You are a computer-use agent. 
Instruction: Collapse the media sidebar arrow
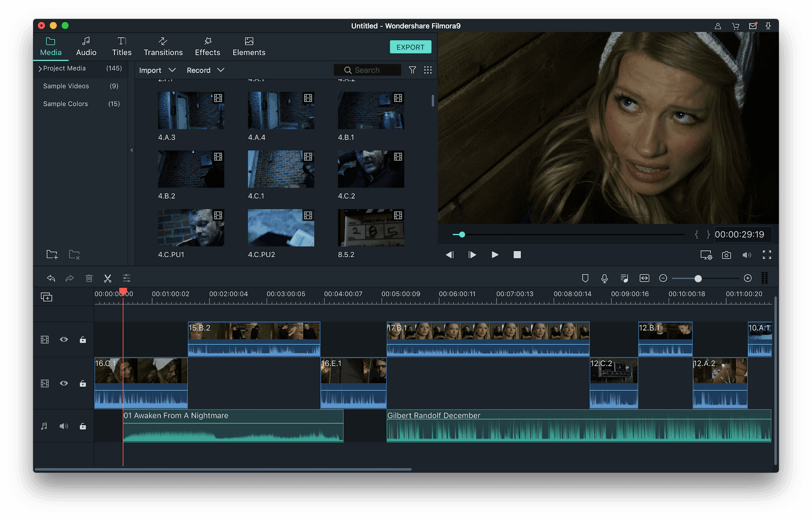tap(131, 150)
